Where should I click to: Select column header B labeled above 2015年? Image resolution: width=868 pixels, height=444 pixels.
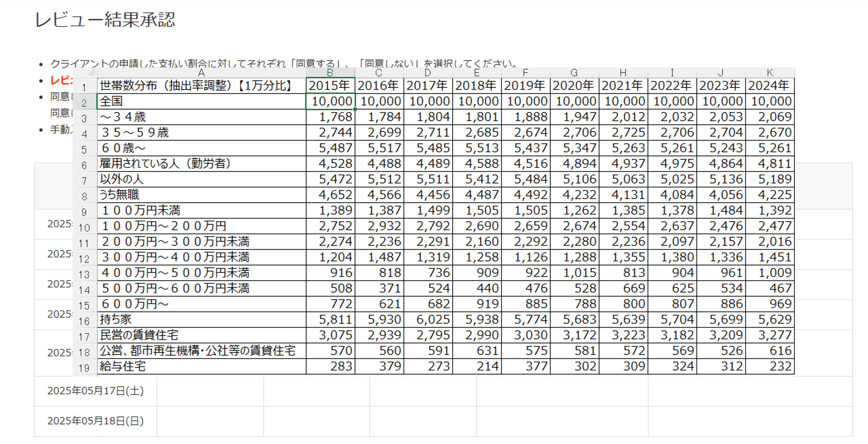329,72
